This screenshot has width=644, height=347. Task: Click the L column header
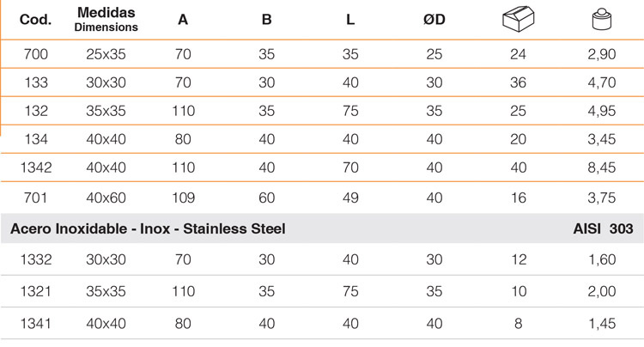[350, 19]
